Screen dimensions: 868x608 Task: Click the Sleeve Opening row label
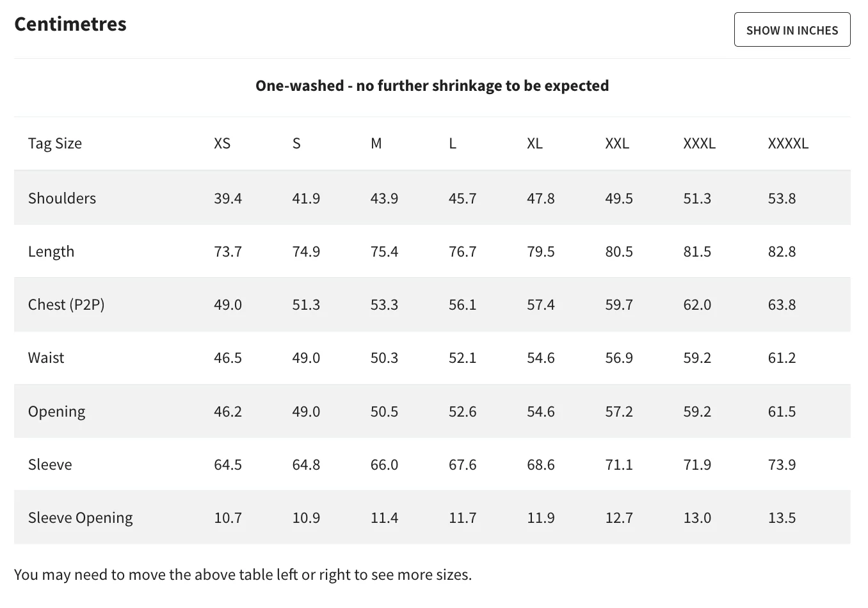click(x=81, y=518)
